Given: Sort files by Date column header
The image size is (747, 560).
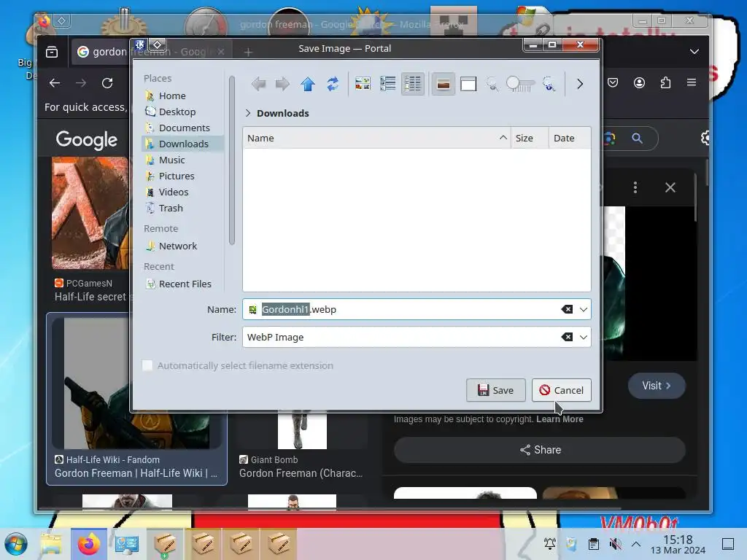Looking at the screenshot, I should click(569, 138).
